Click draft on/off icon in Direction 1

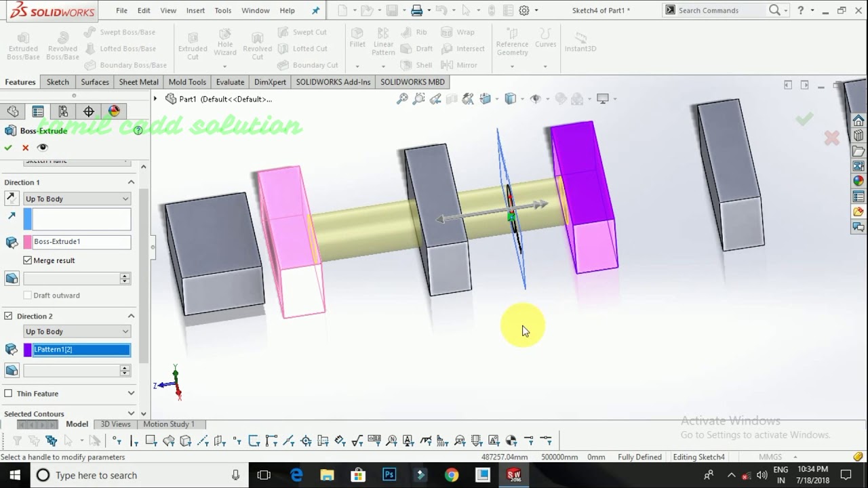point(12,279)
